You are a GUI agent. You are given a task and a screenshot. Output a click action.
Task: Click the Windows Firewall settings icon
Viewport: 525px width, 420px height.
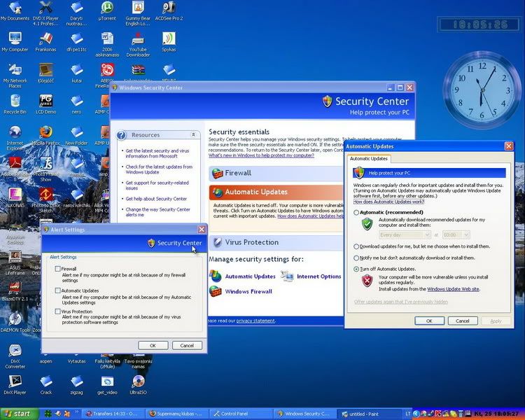point(216,291)
